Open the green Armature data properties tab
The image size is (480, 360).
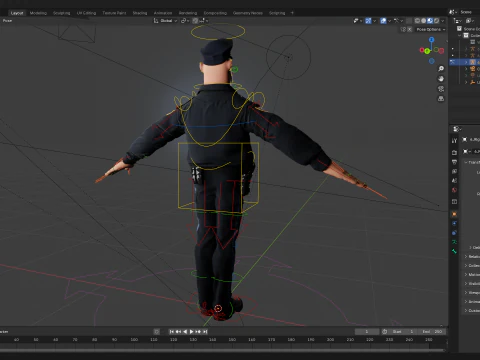tap(454, 242)
